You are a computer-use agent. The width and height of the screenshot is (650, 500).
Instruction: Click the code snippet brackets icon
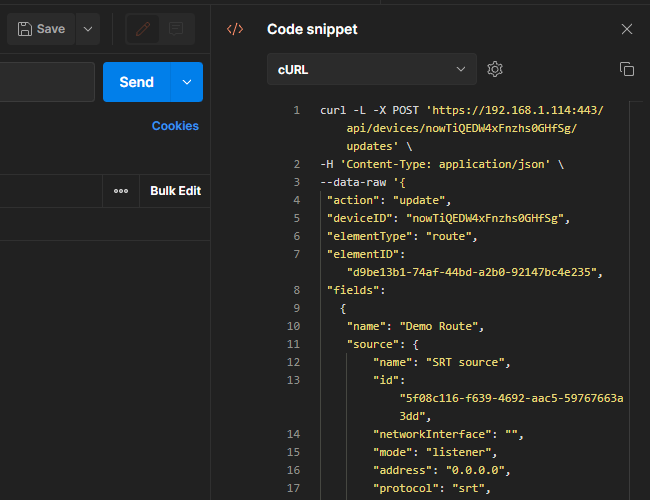pos(235,29)
